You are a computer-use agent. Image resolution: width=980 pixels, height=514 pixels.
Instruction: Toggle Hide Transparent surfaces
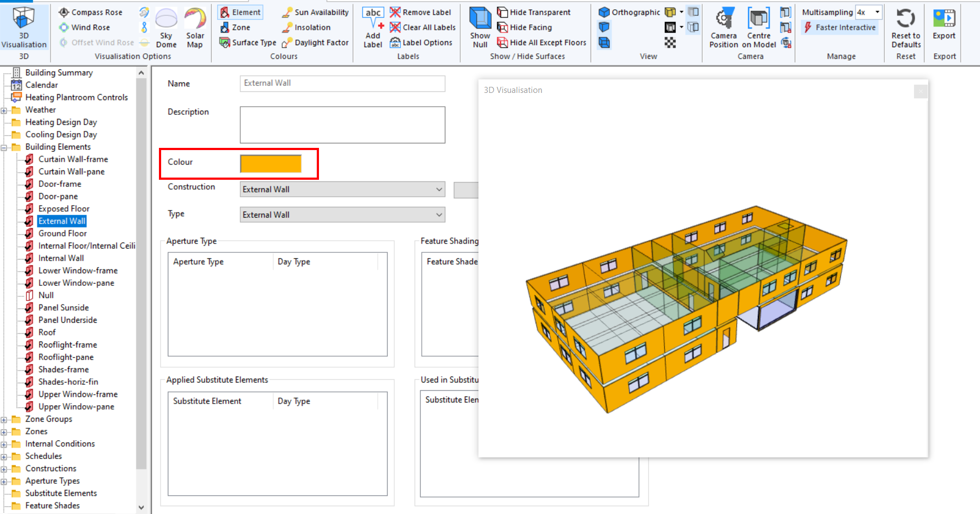[x=533, y=12]
